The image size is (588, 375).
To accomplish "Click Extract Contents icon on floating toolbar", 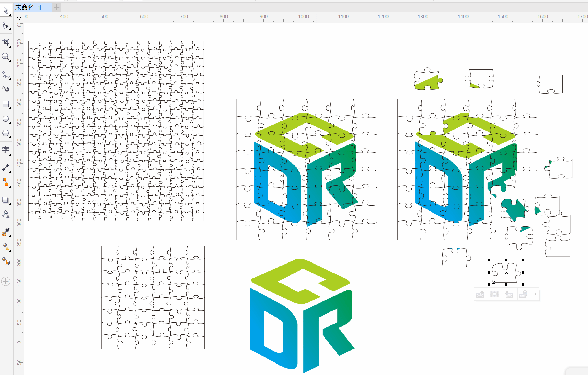I will (x=509, y=294).
